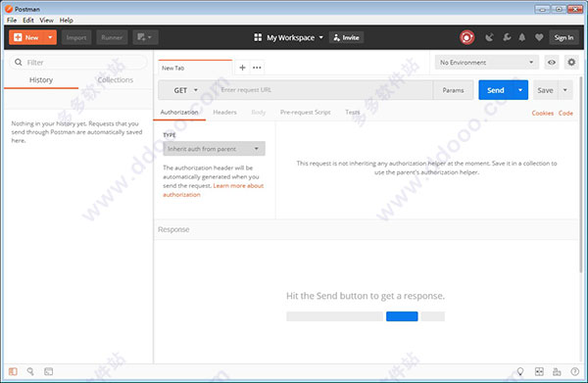Open the console icon in status bar
This screenshot has width=588, height=383.
(48, 371)
